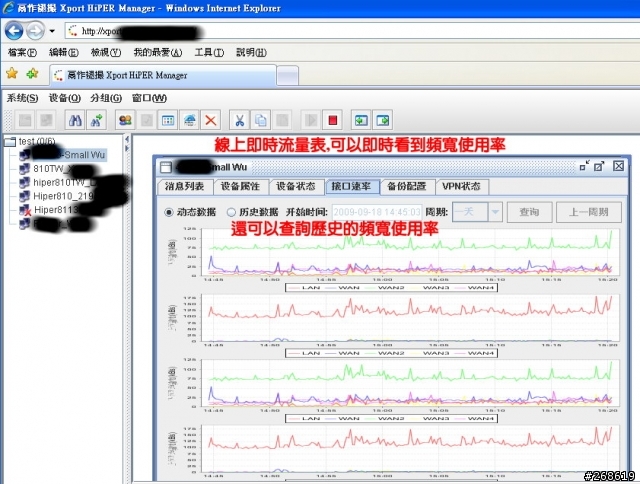Switch to the 接口速率 tab
Screen dimensions: 640x484
pyautogui.click(x=352, y=186)
